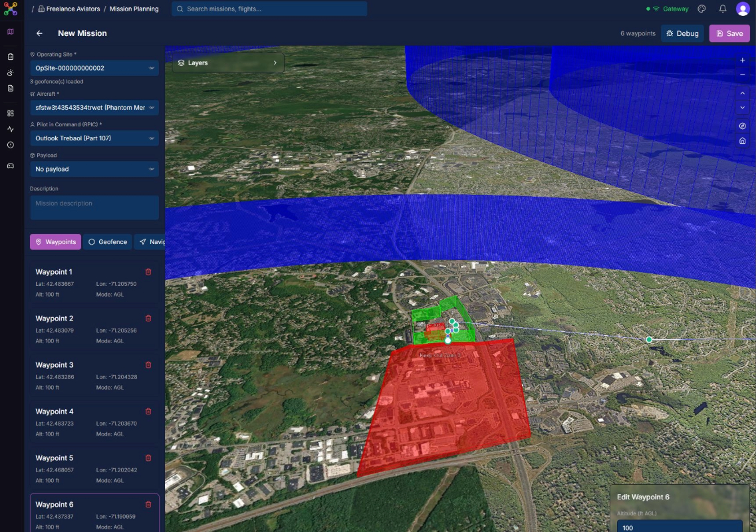
Task: Click the home view icon on map controls
Action: pos(742,140)
